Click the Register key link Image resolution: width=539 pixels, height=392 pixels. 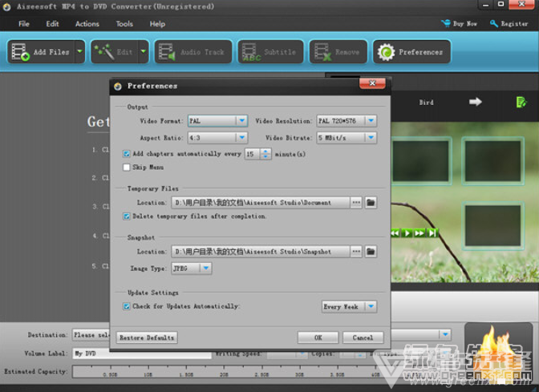[x=509, y=24]
